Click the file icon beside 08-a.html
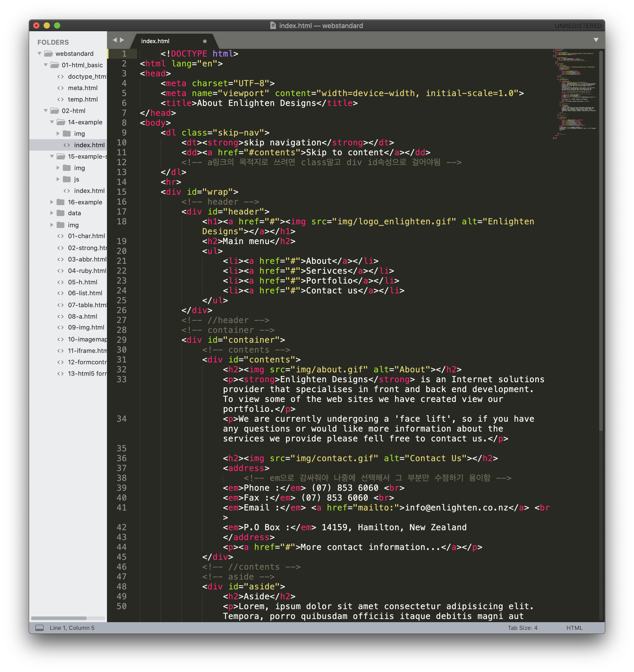Screen dimensions: 634x672 click(60, 316)
